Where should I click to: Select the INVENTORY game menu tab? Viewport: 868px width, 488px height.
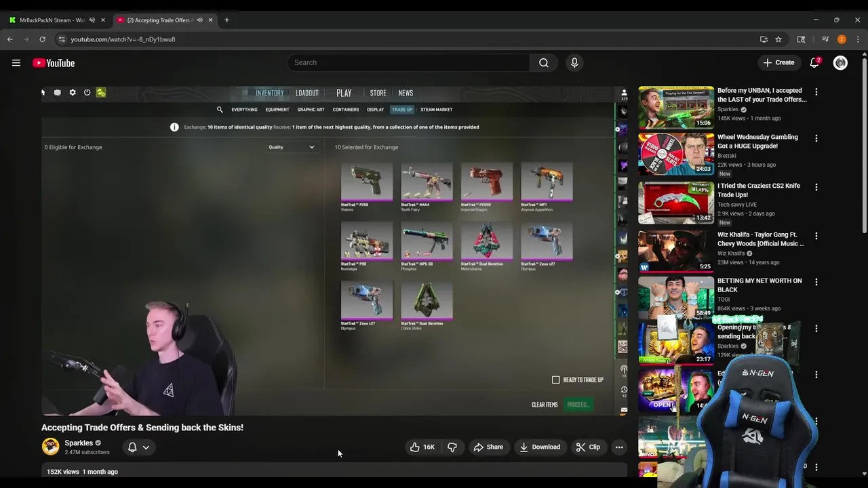point(269,93)
